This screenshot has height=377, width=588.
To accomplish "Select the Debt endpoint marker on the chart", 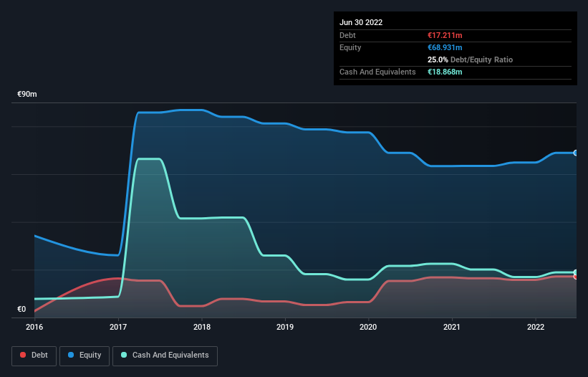I will (576, 277).
